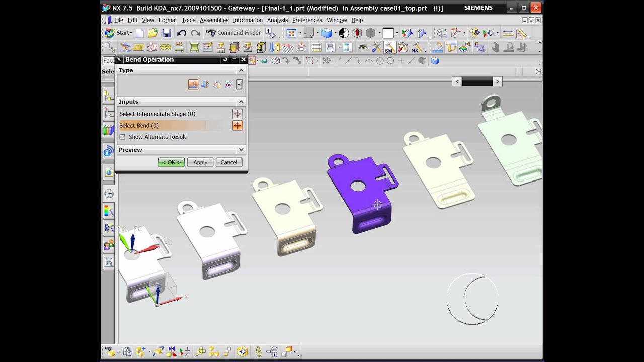Select the third type icon in dialog
644x362 pixels.
(x=217, y=84)
